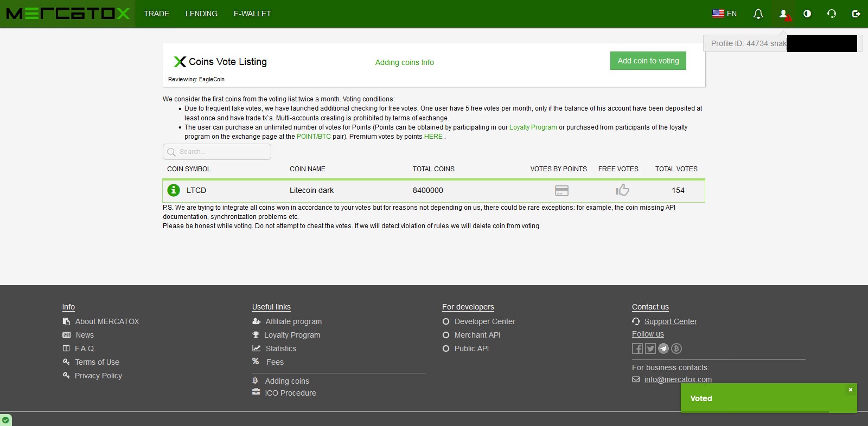The image size is (868, 426).
Task: Click the LTCD info icon
Action: [173, 190]
